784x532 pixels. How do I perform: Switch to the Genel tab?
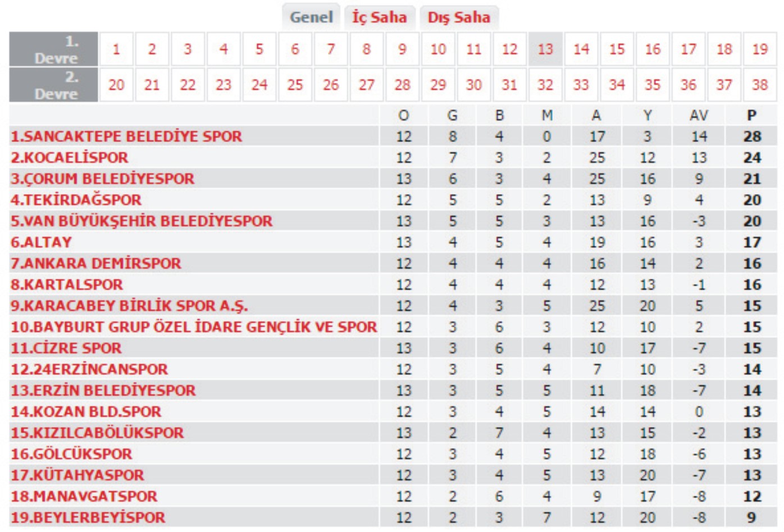tap(311, 17)
